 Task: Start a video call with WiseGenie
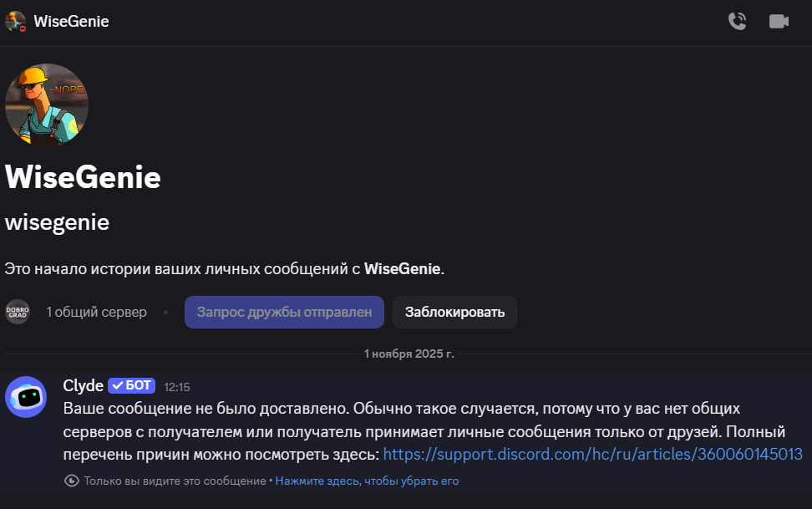tap(779, 22)
